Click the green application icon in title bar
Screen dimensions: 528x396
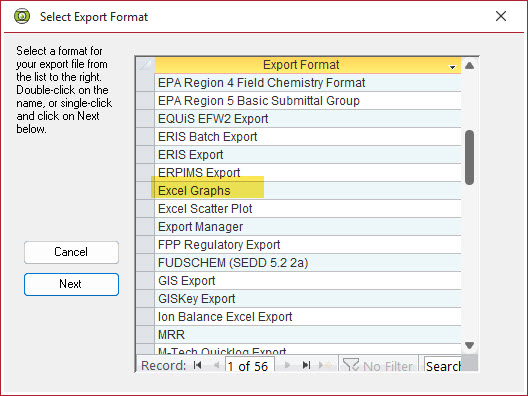(x=22, y=16)
